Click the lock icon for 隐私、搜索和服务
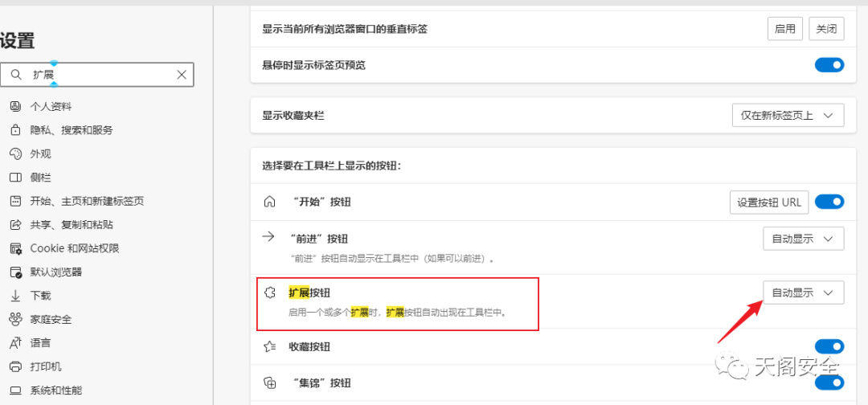 click(x=14, y=130)
